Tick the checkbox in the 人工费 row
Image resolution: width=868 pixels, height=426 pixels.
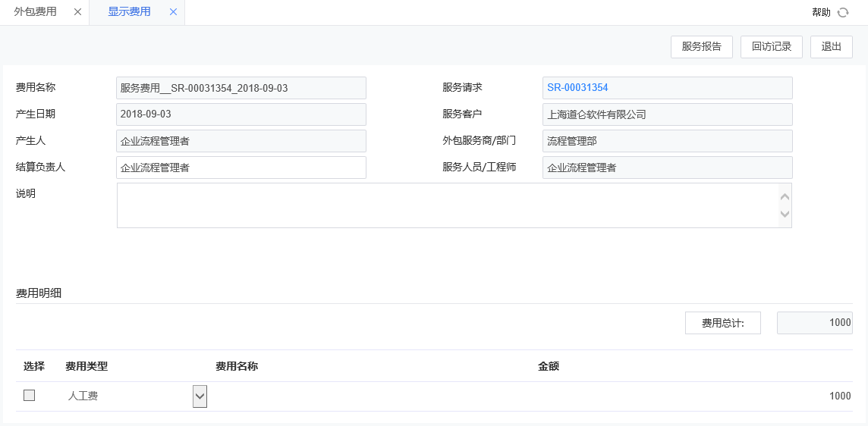click(30, 396)
